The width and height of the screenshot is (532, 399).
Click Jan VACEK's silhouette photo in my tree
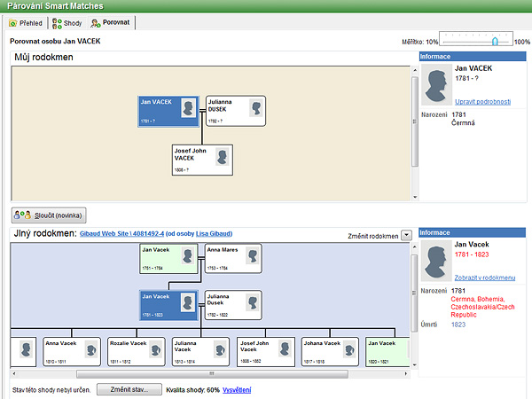188,108
